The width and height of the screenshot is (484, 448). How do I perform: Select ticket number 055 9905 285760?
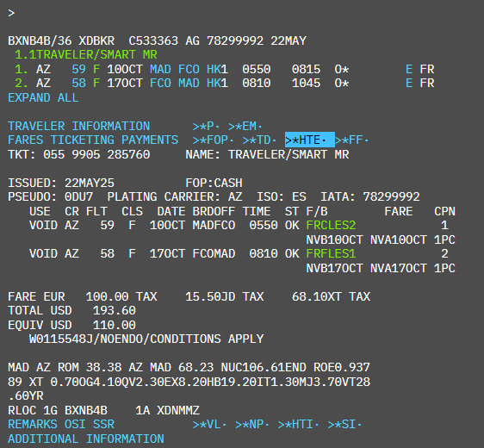click(x=96, y=154)
